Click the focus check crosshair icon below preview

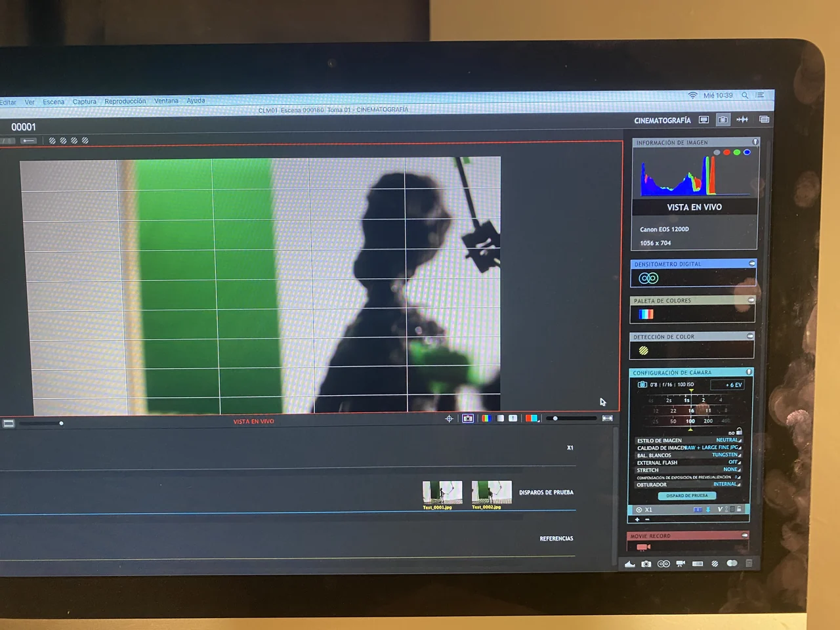coord(450,418)
